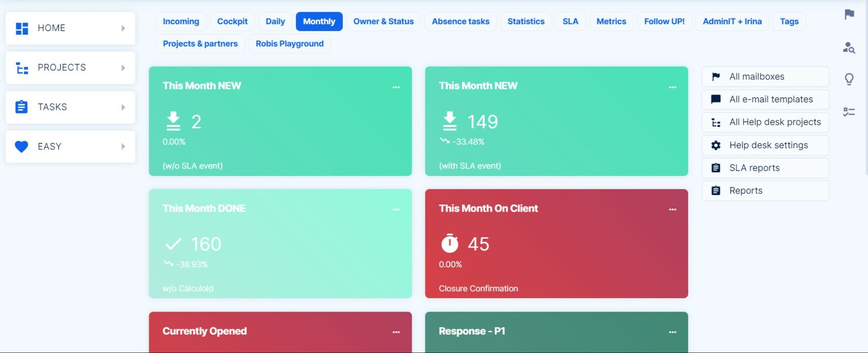Click the 160 count on DONE card

(206, 244)
